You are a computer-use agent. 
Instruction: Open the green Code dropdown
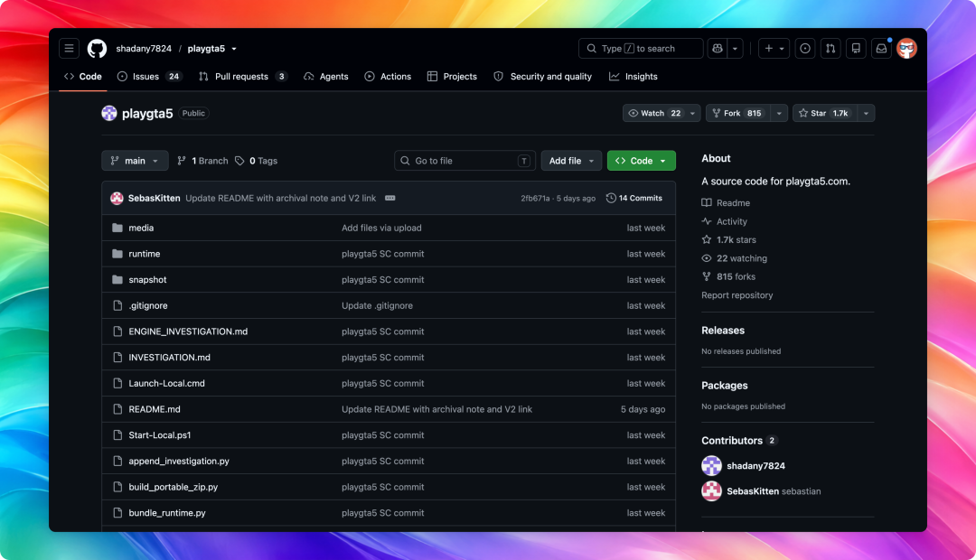tap(641, 161)
